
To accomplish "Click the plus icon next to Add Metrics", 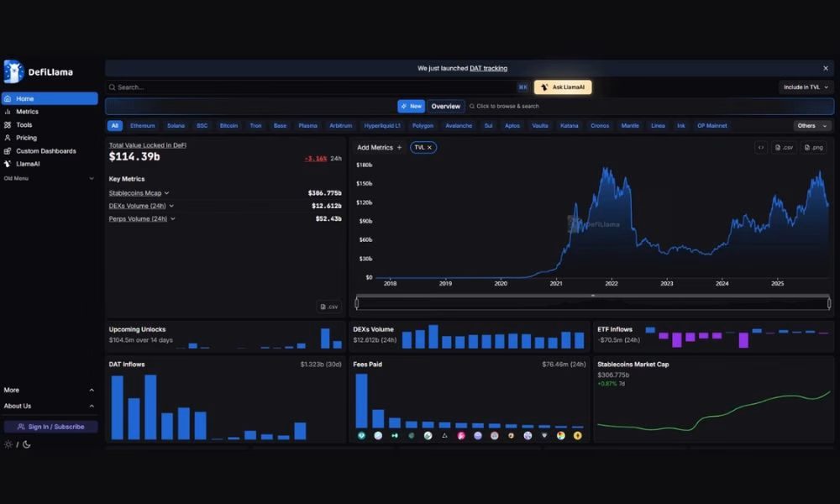I will pos(399,147).
